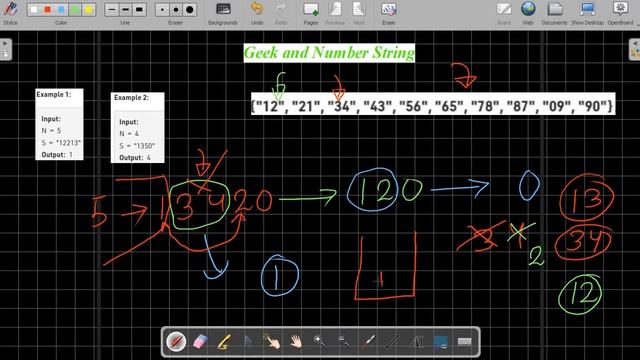Select the thick line width
The image size is (640, 360).
point(139,9)
